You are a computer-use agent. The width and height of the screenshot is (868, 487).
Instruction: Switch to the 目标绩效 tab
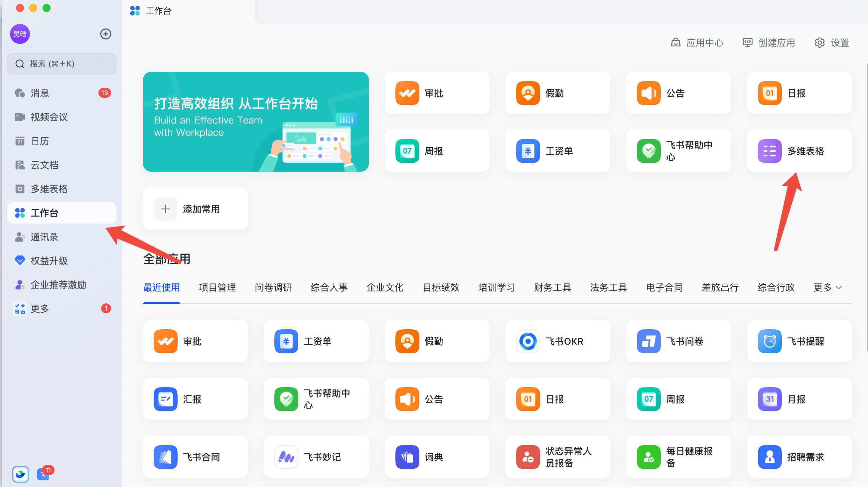[441, 287]
